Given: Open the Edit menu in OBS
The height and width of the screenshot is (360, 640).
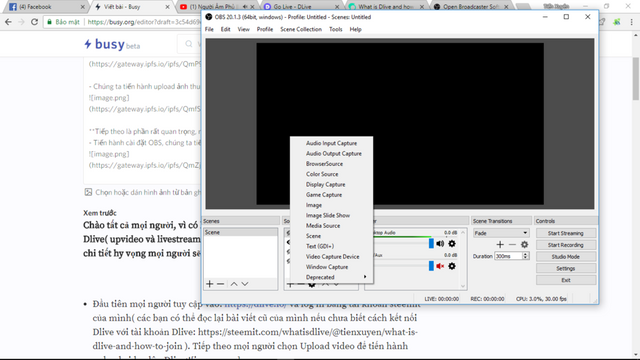Looking at the screenshot, I should pos(225,29).
